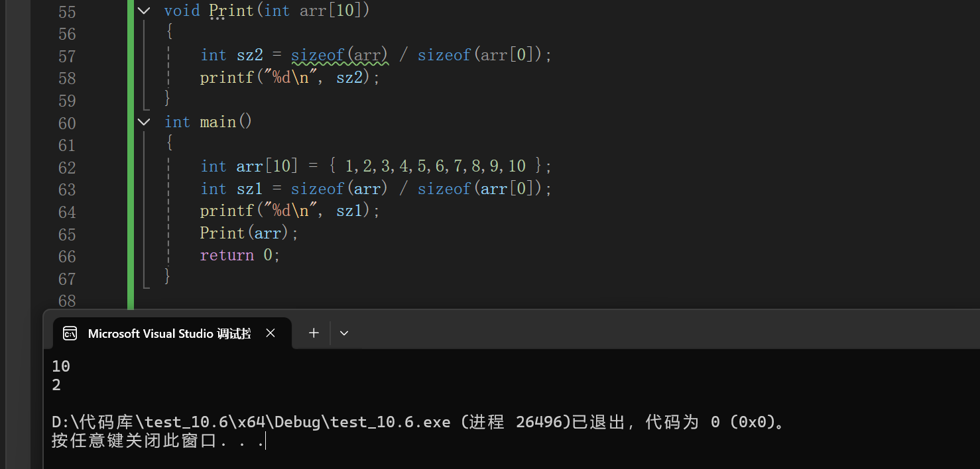Click the sz2 variable in line 58 printf

[350, 78]
